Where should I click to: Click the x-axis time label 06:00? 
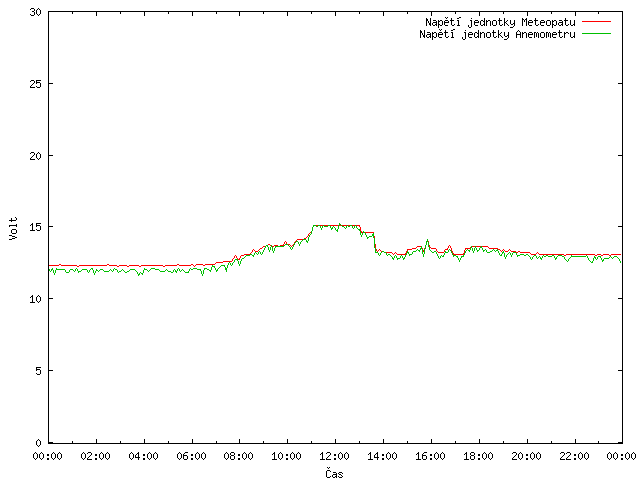coord(191,456)
